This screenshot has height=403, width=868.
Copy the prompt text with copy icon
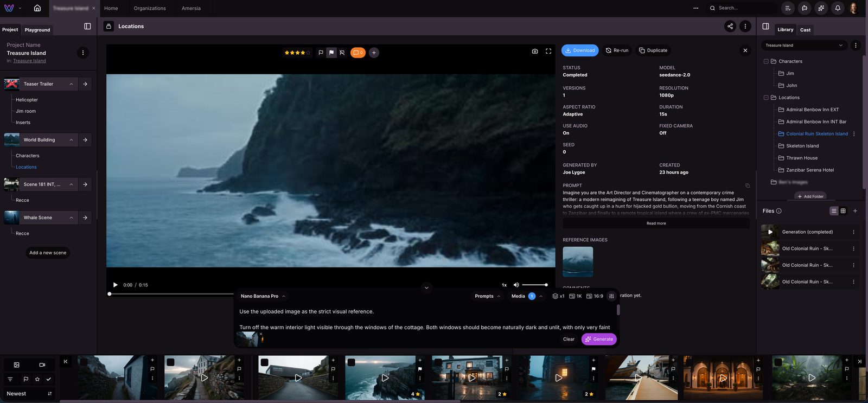click(x=748, y=185)
